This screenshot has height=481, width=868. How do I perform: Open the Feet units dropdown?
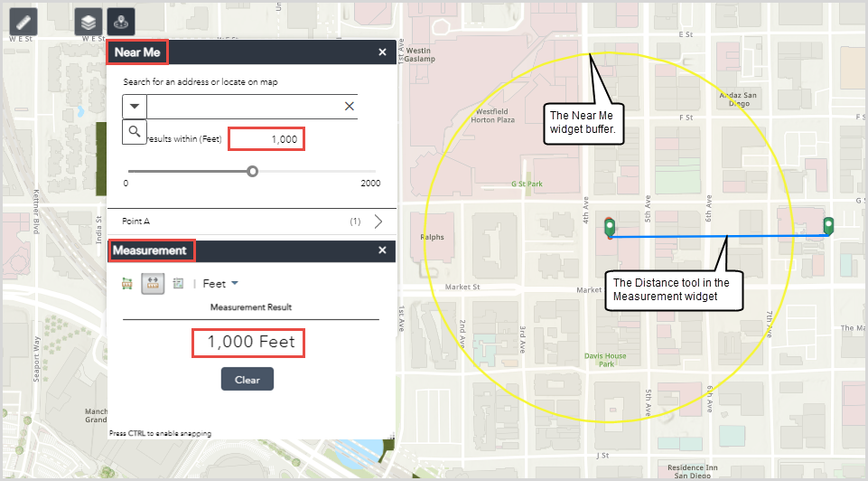220,284
